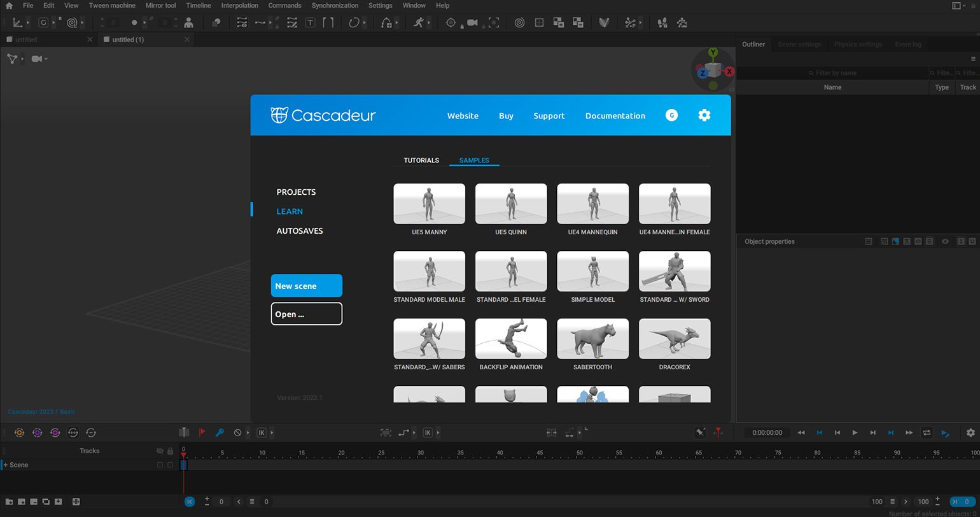Click the New scene button
The height and width of the screenshot is (517, 980).
click(x=307, y=286)
